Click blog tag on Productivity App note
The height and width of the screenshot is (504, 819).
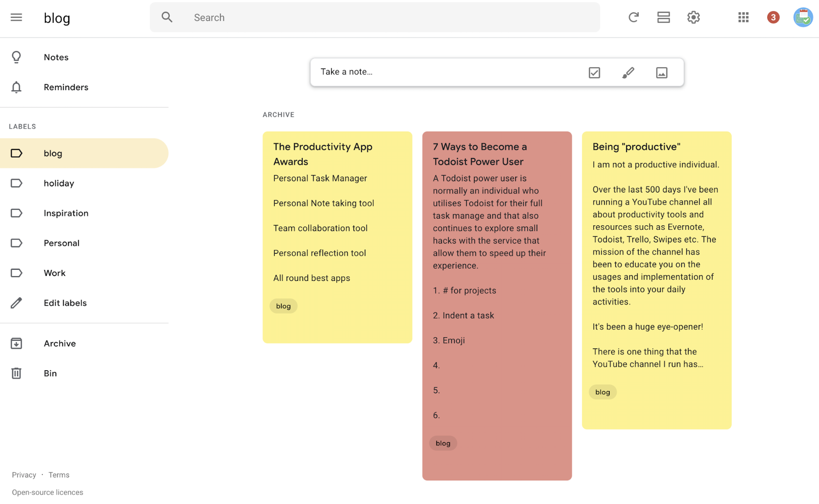click(283, 305)
